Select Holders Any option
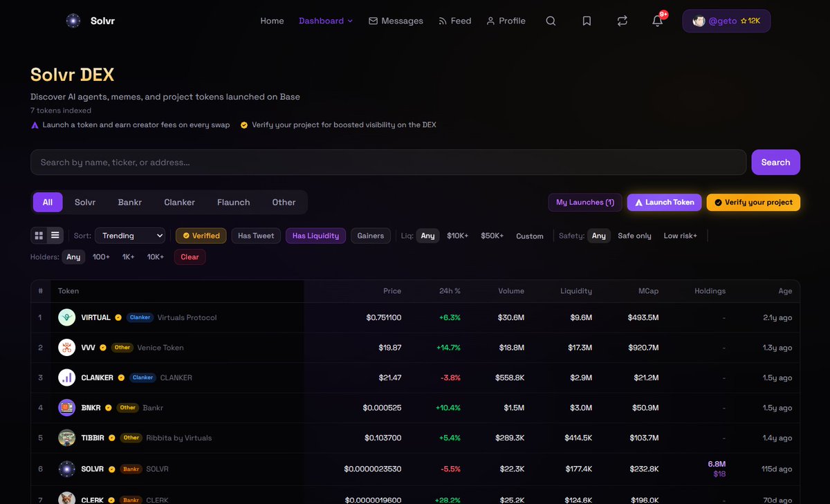Screen dimensions: 830x504 tap(73, 256)
